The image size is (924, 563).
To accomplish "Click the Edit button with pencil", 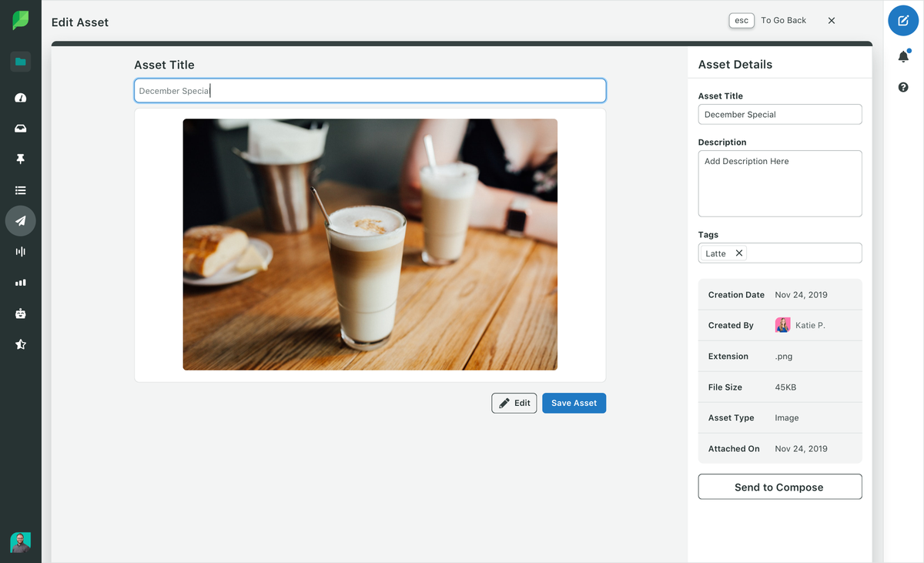I will click(x=514, y=403).
